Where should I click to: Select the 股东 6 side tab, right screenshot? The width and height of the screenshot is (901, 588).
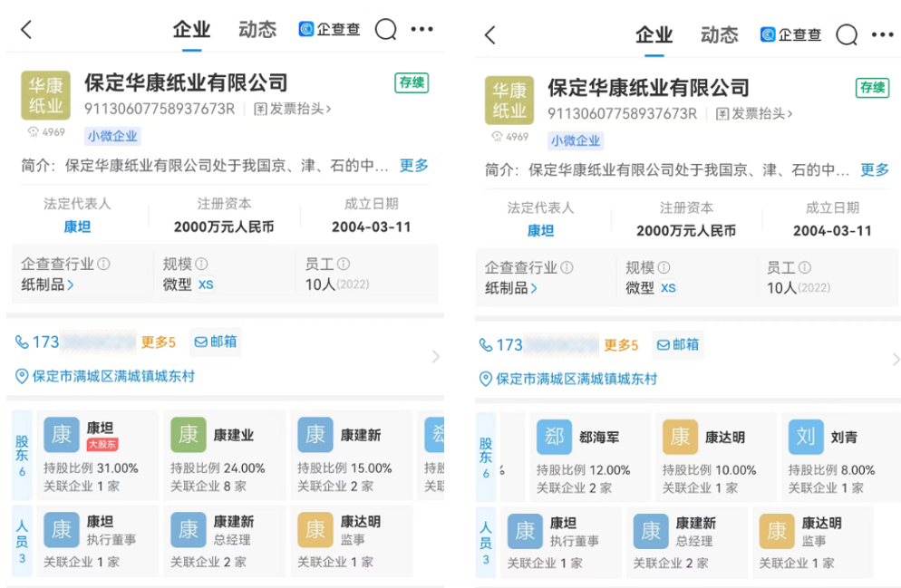pyautogui.click(x=486, y=457)
